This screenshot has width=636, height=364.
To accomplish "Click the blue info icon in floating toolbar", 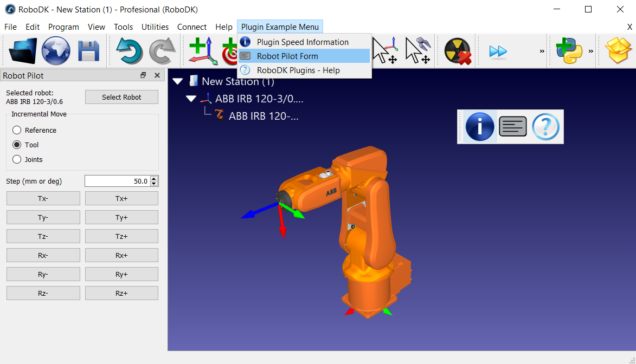I will 480,127.
